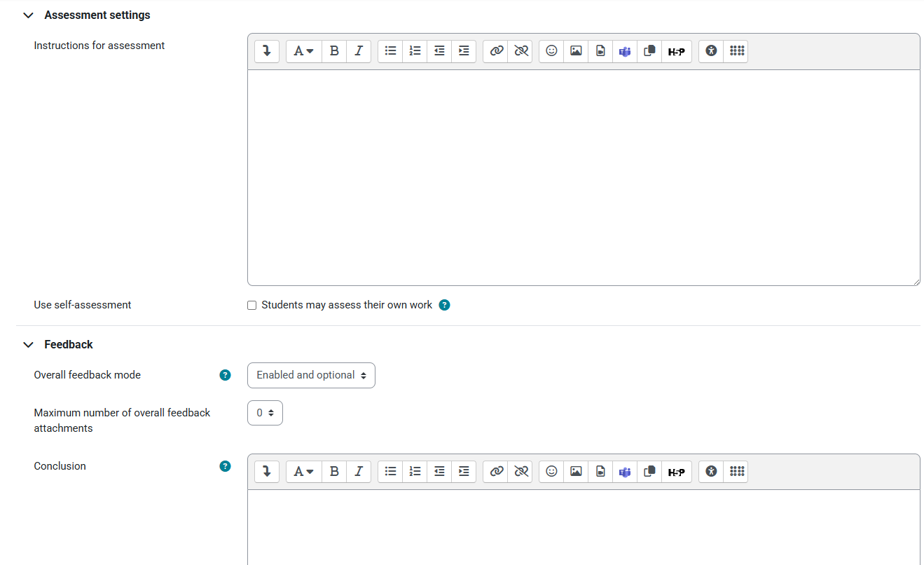The image size is (924, 565).
Task: Run accessibility checker in Instructions editor
Action: [x=711, y=51]
